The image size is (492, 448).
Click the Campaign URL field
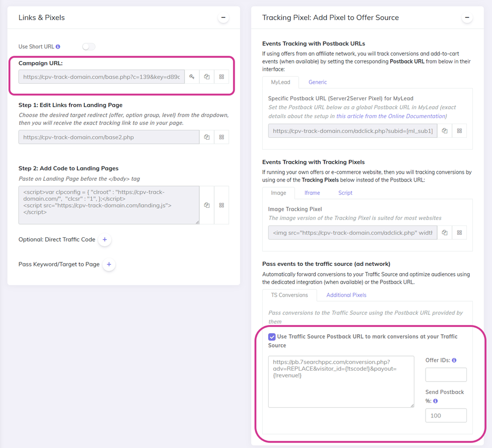(x=101, y=77)
